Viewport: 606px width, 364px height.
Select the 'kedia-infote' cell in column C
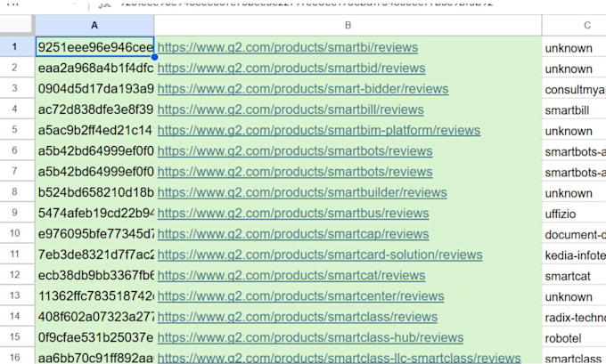click(x=574, y=254)
